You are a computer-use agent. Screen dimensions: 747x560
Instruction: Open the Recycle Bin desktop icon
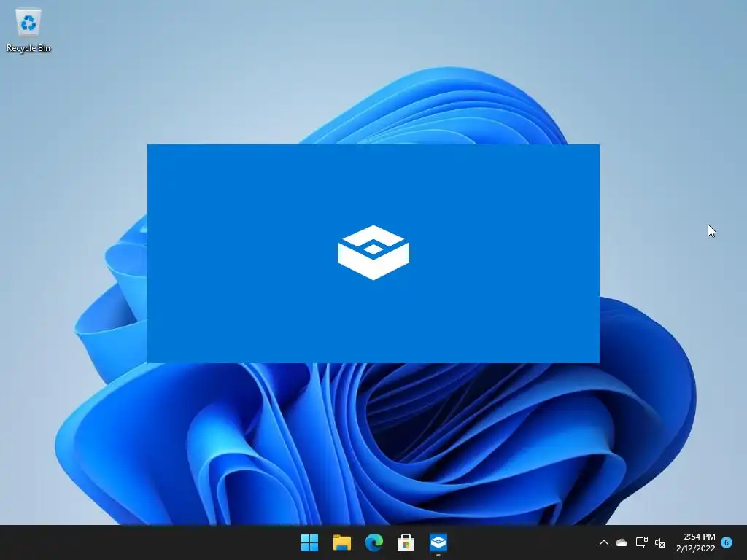tap(28, 31)
